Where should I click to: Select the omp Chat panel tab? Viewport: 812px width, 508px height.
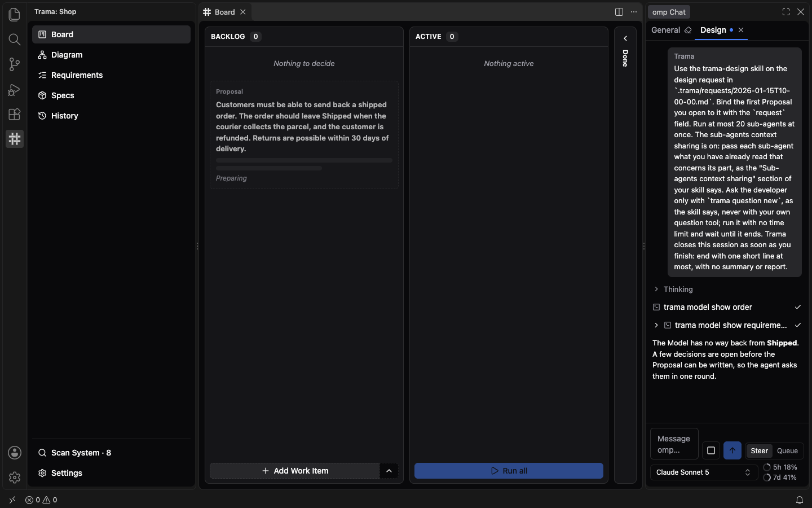(669, 12)
